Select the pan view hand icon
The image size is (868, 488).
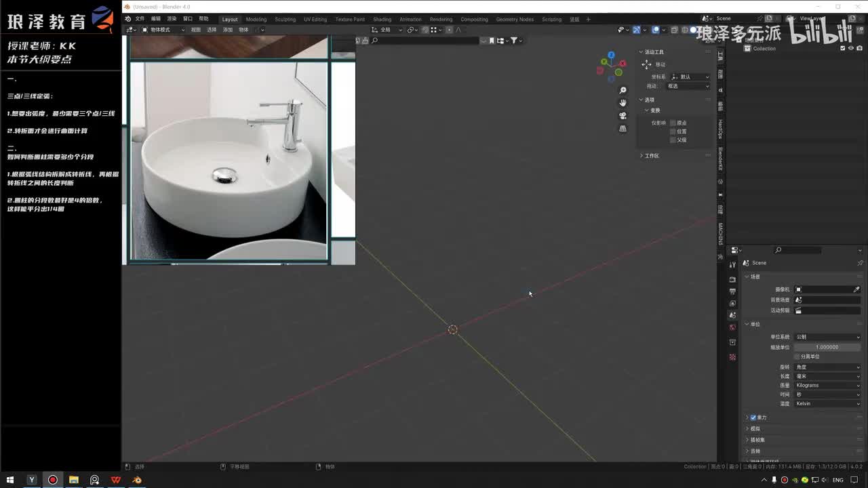[x=623, y=103]
